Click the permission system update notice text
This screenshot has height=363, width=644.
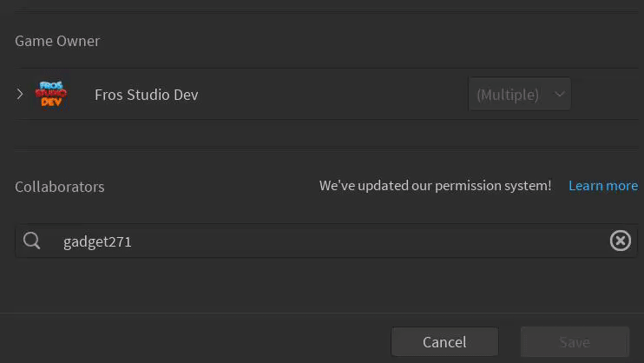click(435, 186)
